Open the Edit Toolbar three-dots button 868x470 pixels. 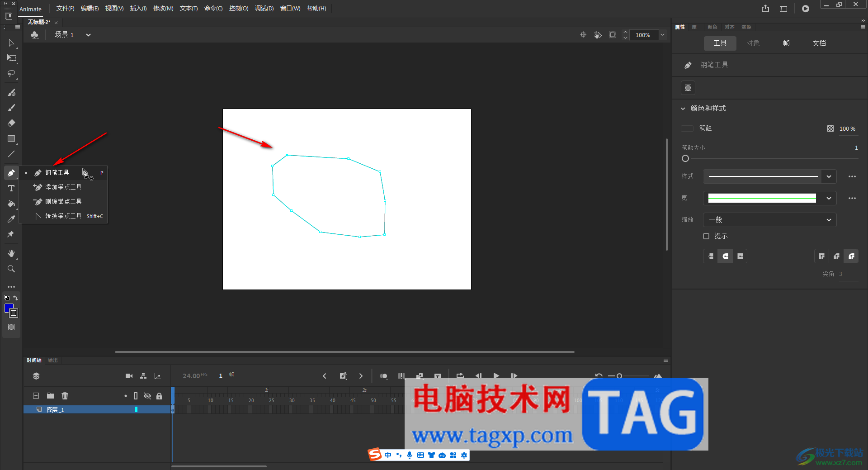point(11,287)
